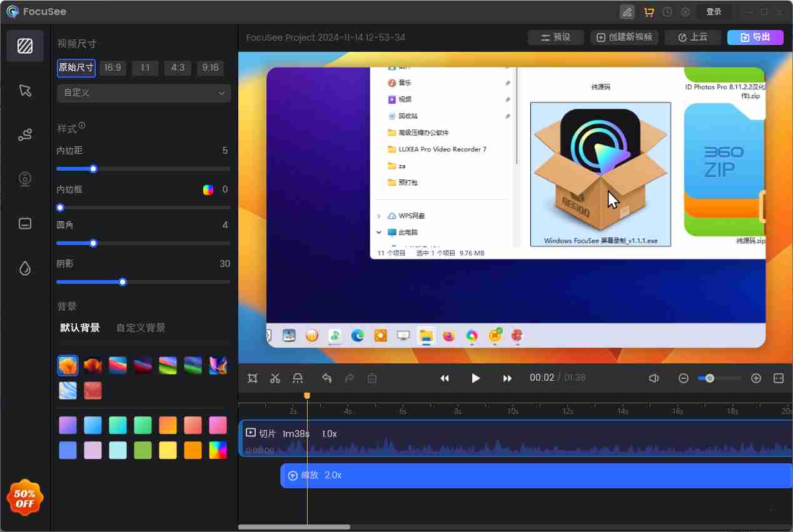793x532 pixels.
Task: Click the undo arrow icon
Action: click(x=326, y=378)
